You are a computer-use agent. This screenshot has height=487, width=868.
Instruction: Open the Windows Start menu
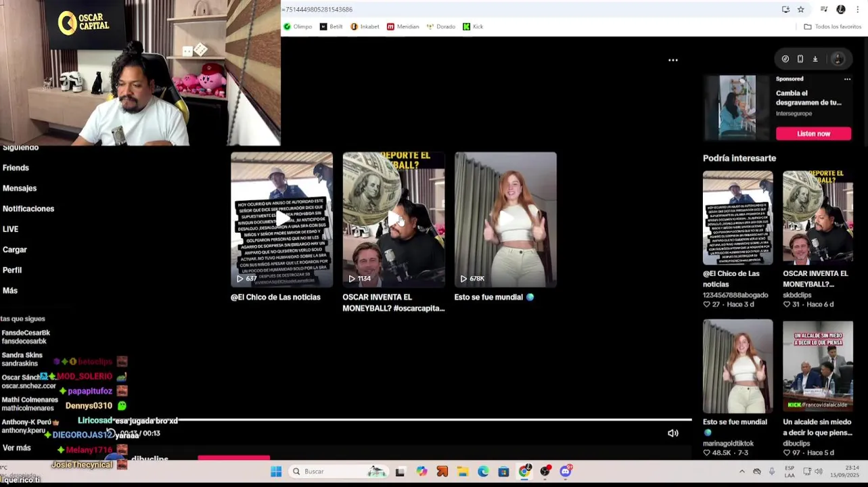(x=276, y=471)
